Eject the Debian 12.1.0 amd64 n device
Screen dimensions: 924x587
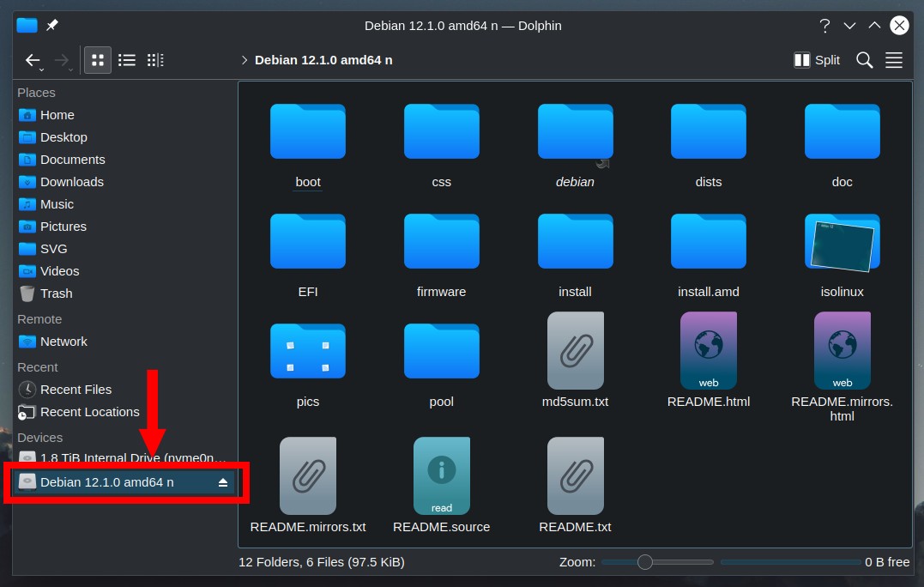point(223,482)
